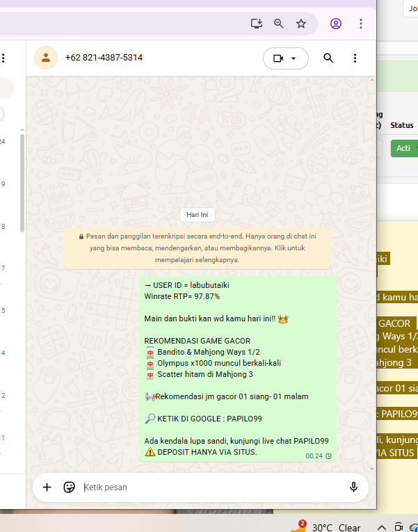This screenshot has width=418, height=532.
Task: Click the Chrome install app icon
Action: point(257,24)
